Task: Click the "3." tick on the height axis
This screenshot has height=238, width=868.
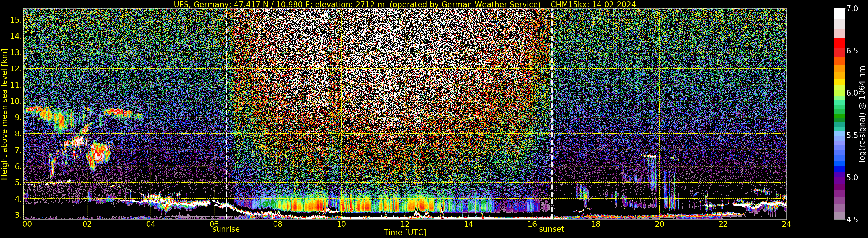Action: pos(18,215)
